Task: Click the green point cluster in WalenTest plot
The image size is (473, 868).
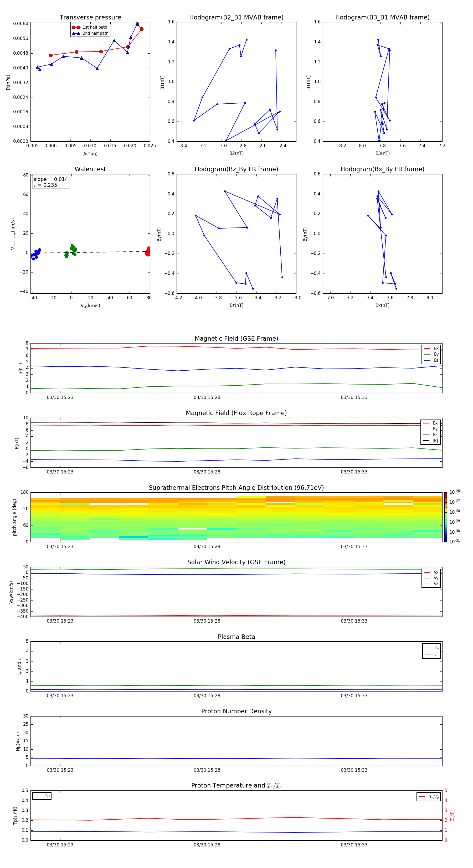Action: [71, 251]
